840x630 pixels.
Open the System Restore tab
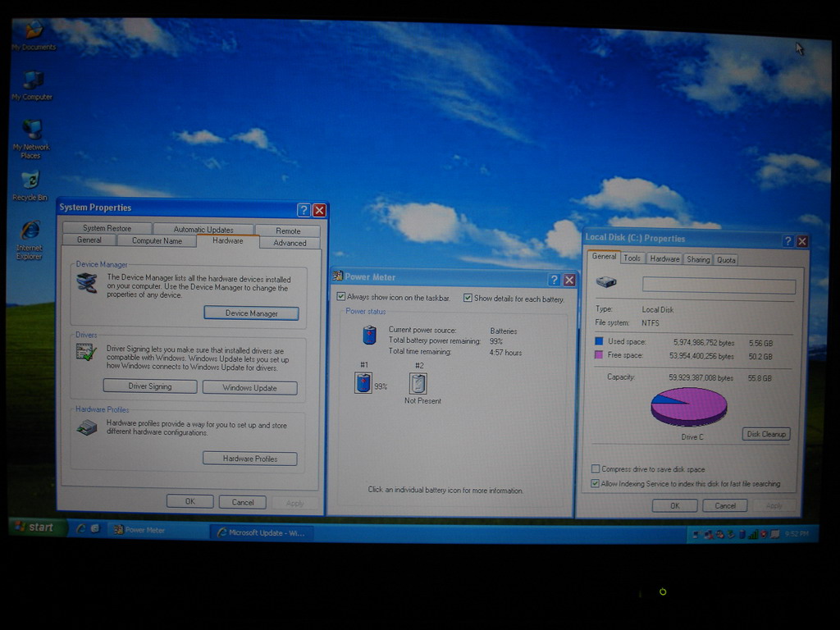pyautogui.click(x=107, y=228)
